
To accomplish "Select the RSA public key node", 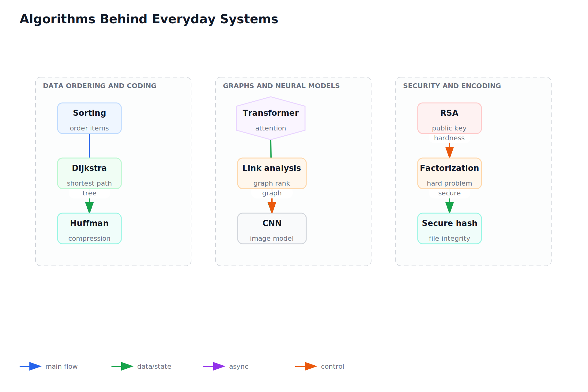I will click(x=450, y=118).
